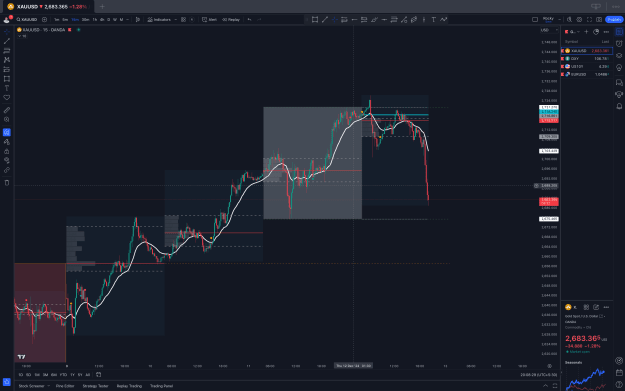Image resolution: width=625 pixels, height=391 pixels.
Task: Select DXY row in the watchlist
Action: pos(587,59)
